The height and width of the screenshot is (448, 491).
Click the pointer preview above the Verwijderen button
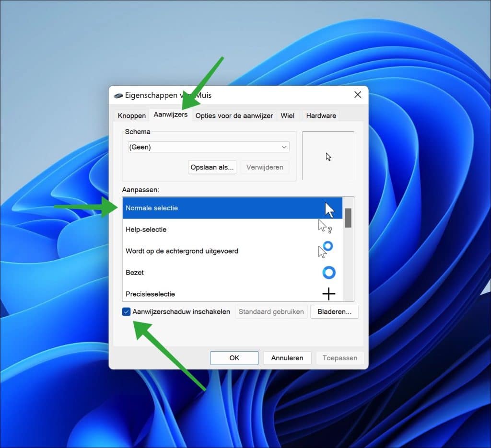[x=328, y=157]
